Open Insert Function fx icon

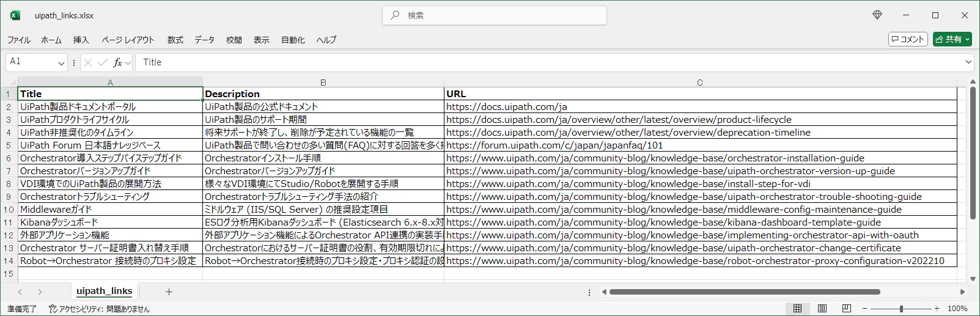click(117, 62)
